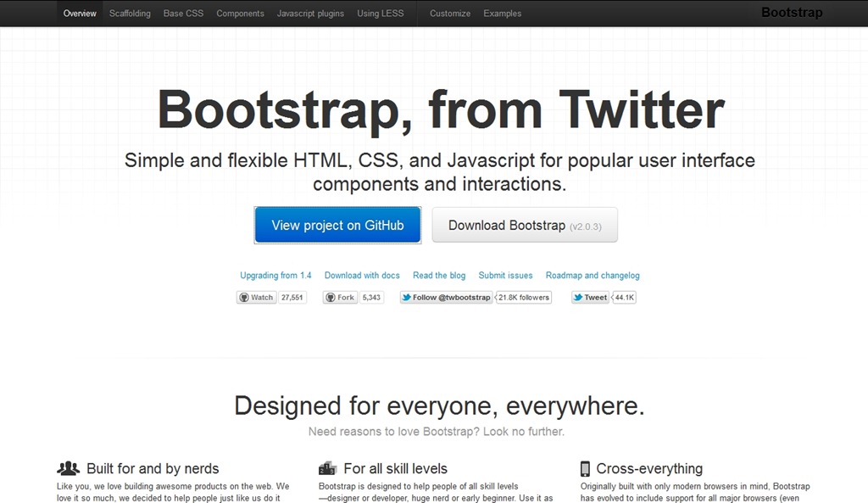
Task: Open the 5,343 forks count
Action: [371, 298]
